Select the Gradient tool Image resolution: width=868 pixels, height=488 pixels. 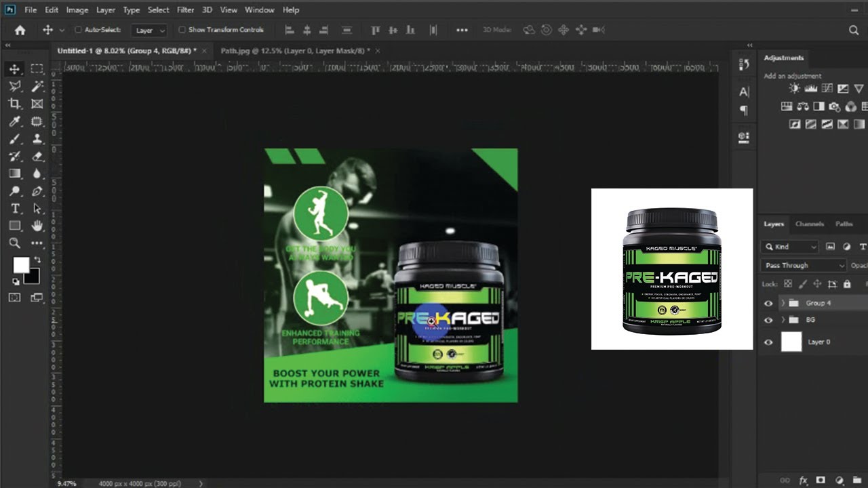coord(14,174)
